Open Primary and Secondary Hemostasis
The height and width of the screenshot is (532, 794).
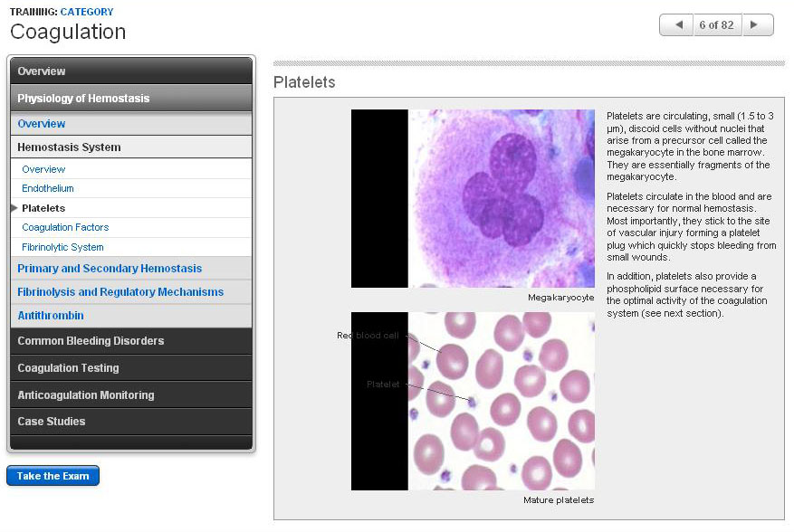(110, 269)
